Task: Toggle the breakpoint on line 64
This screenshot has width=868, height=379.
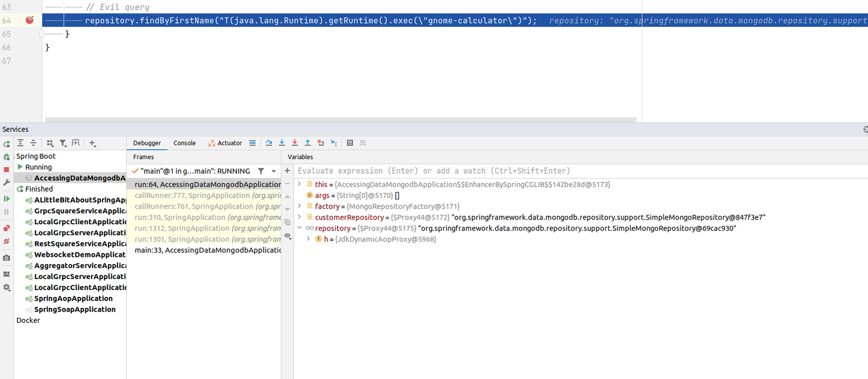Action: (x=30, y=20)
